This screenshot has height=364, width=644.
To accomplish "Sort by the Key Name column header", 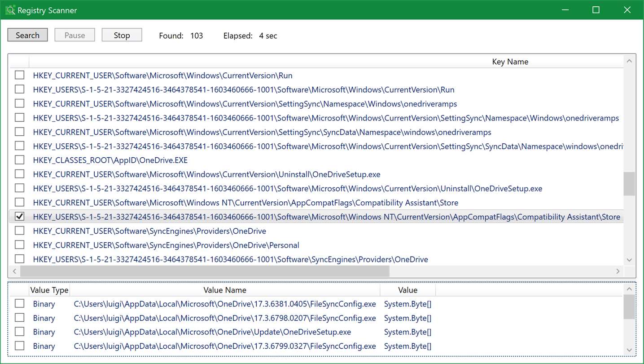I will coord(510,62).
